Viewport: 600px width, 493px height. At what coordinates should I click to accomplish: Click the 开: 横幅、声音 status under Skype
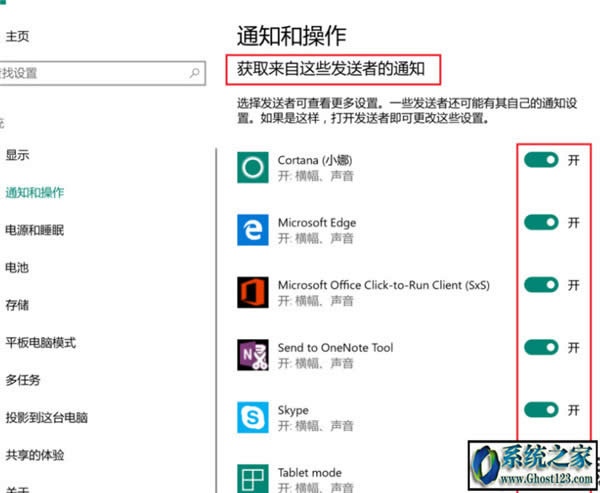(x=316, y=426)
